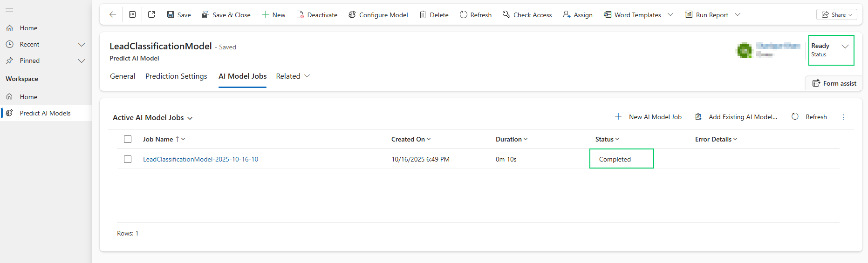868x263 pixels.
Task: Expand the Ready status dropdown chevron
Action: pos(845,47)
